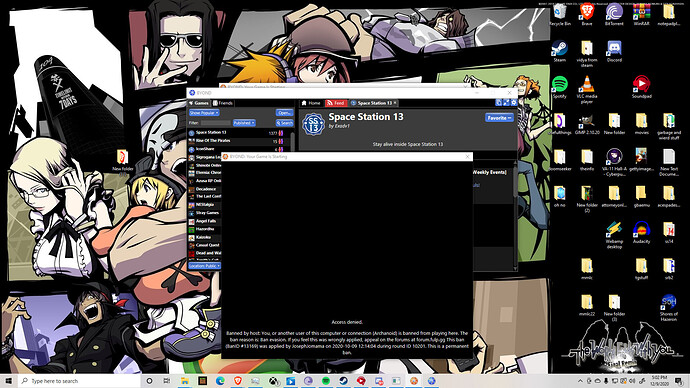Open the Home tab in BYOND

tap(311, 103)
